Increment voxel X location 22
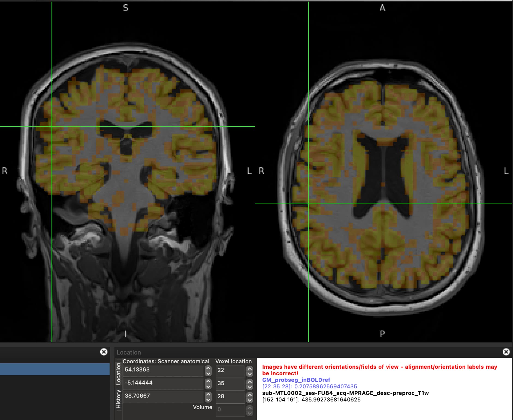The width and height of the screenshot is (513, 420). pos(249,368)
